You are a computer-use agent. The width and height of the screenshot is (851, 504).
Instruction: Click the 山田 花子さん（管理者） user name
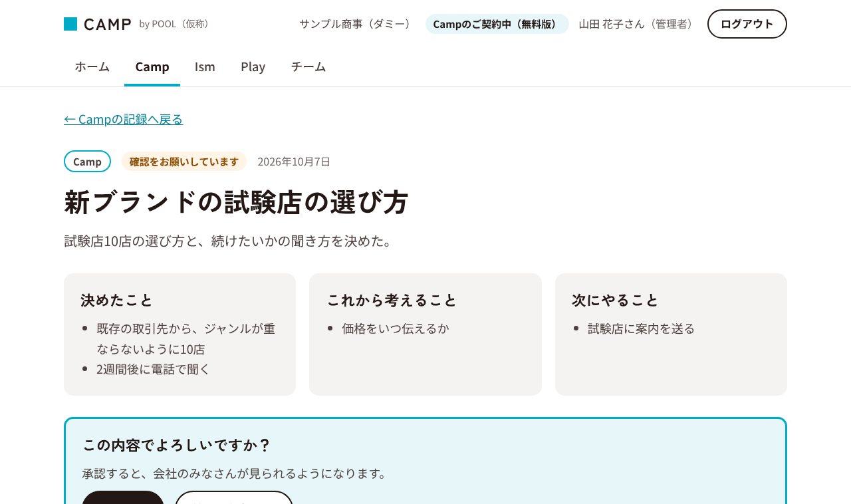tap(638, 24)
